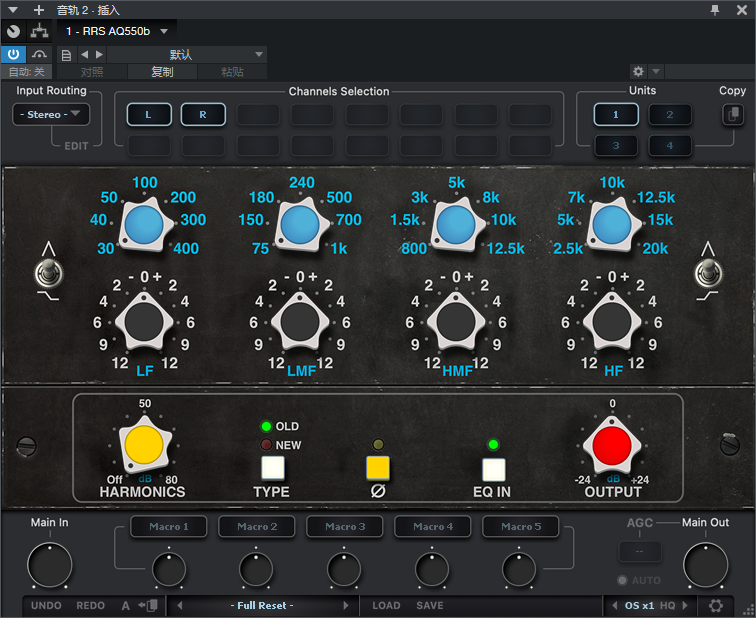Toggle 自动: 关 automation mode
Viewport: 756px width, 618px height.
coord(27,72)
